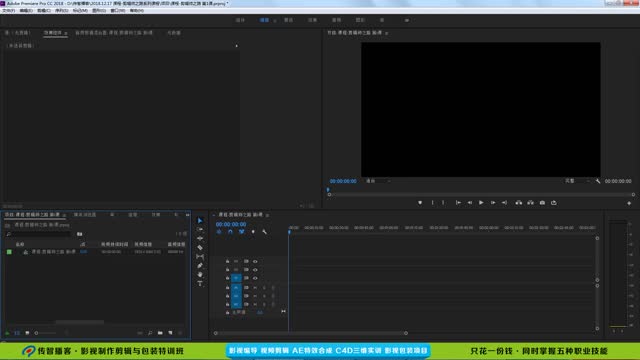This screenshot has width=640, height=360.
Task: Open timeline sequence panel menu
Action: pos(267,215)
